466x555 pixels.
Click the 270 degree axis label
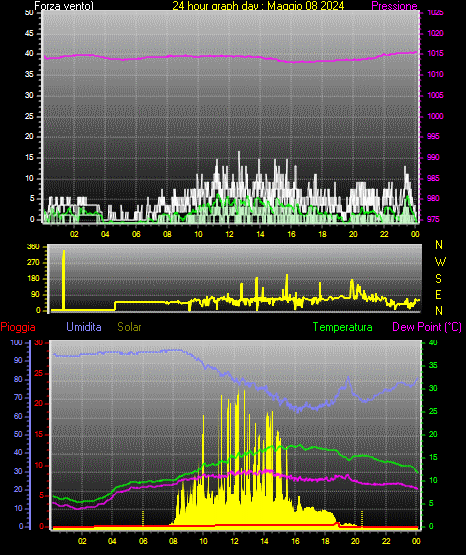(x=33, y=263)
